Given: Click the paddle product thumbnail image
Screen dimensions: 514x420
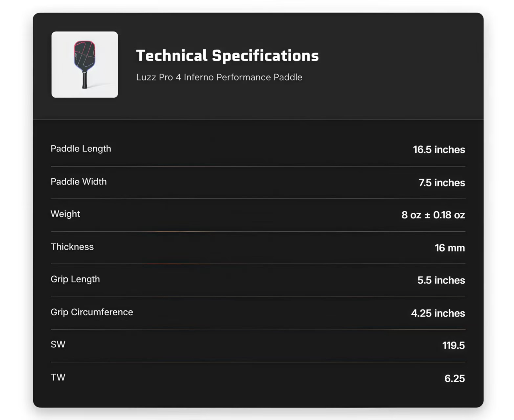Looking at the screenshot, I should pos(85,65).
